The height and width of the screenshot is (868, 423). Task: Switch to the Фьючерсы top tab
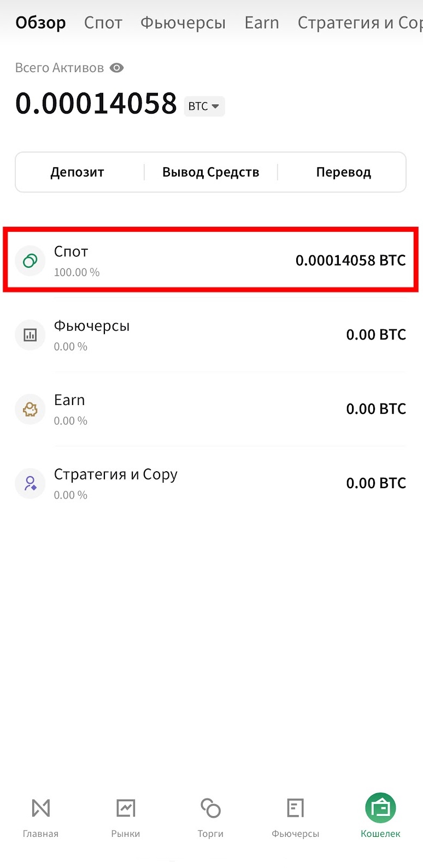[183, 23]
